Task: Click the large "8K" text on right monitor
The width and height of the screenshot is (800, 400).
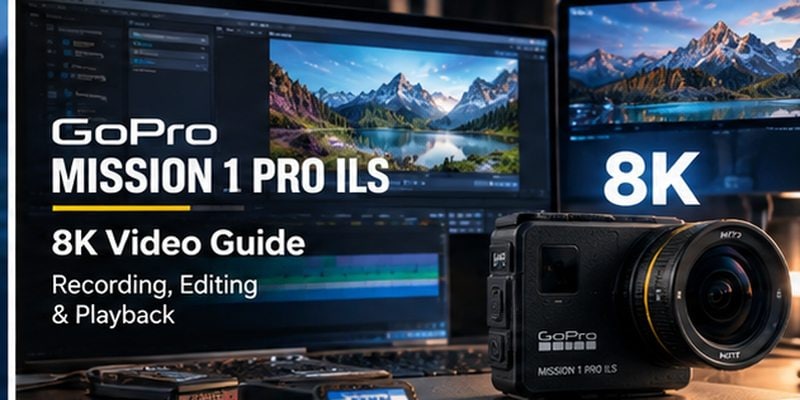Action: pos(651,179)
